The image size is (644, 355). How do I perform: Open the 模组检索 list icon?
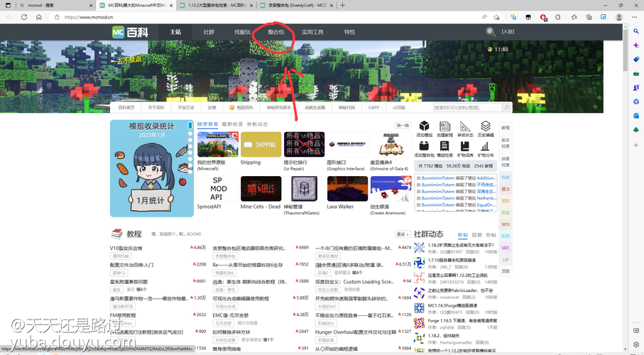click(x=444, y=146)
